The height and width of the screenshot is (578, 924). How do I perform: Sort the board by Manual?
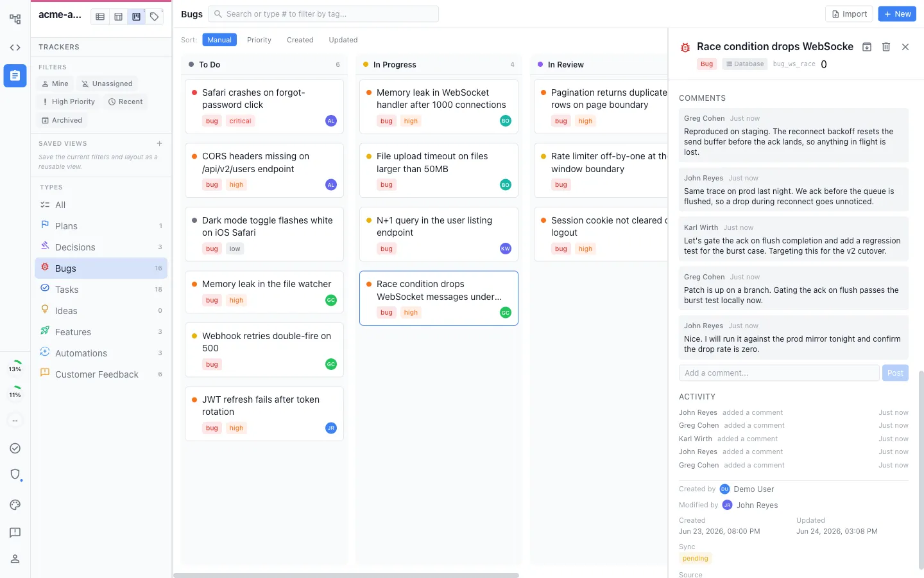tap(219, 40)
